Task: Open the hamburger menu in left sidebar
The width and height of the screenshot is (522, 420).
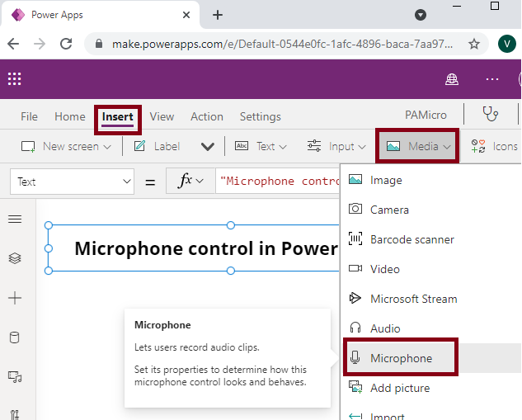Action: pyautogui.click(x=15, y=219)
